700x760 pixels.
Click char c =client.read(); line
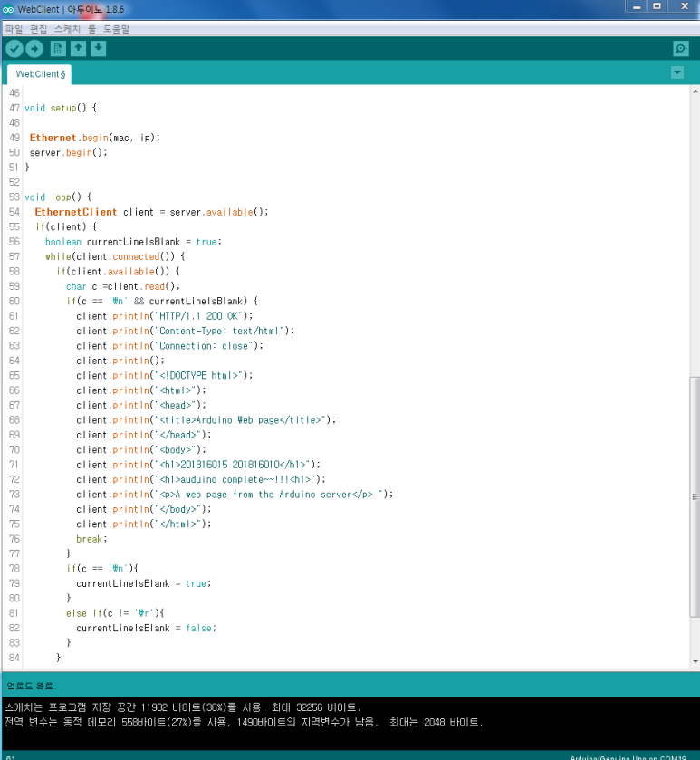coord(123,286)
